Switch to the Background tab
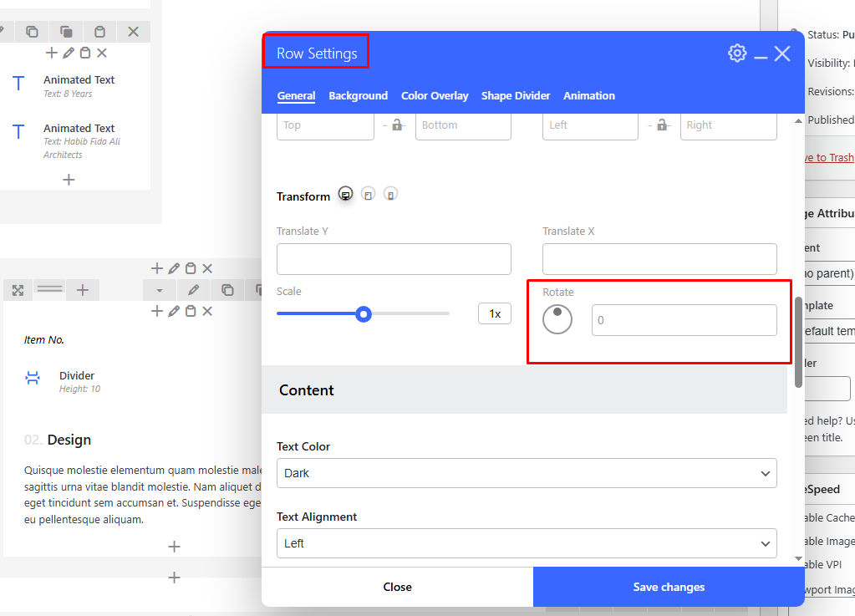 [358, 96]
